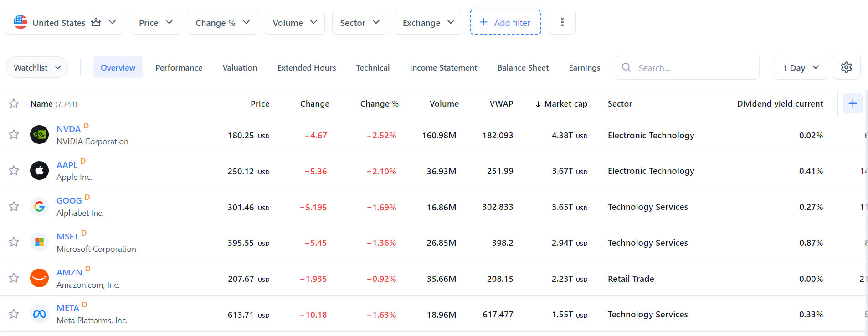Click the crown icon beside United States
Image resolution: width=868 pixels, height=336 pixels.
tap(96, 22)
